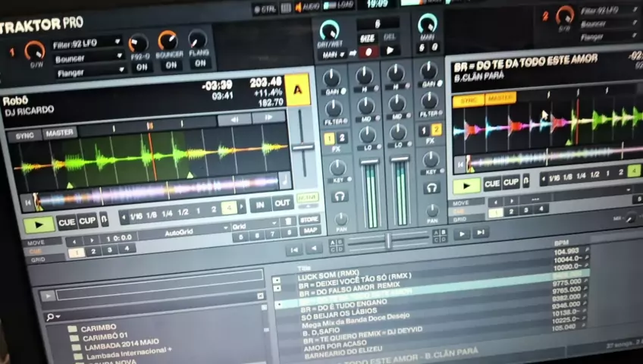643x364 pixels.
Task: Click the loop IN button on Deck A
Action: click(x=260, y=204)
